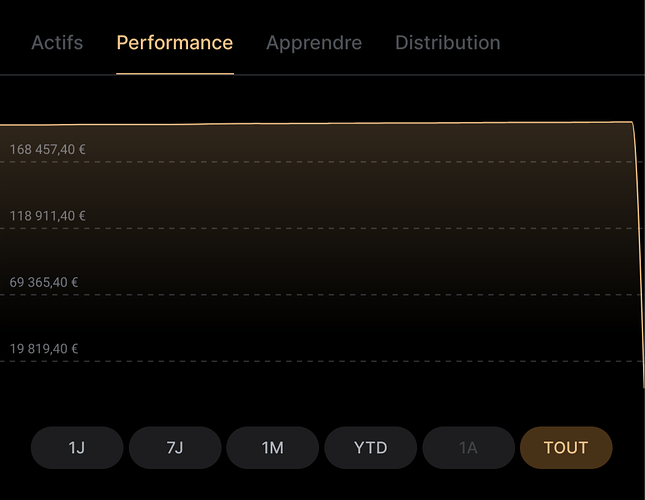Switch to the Actifs tab

[57, 43]
